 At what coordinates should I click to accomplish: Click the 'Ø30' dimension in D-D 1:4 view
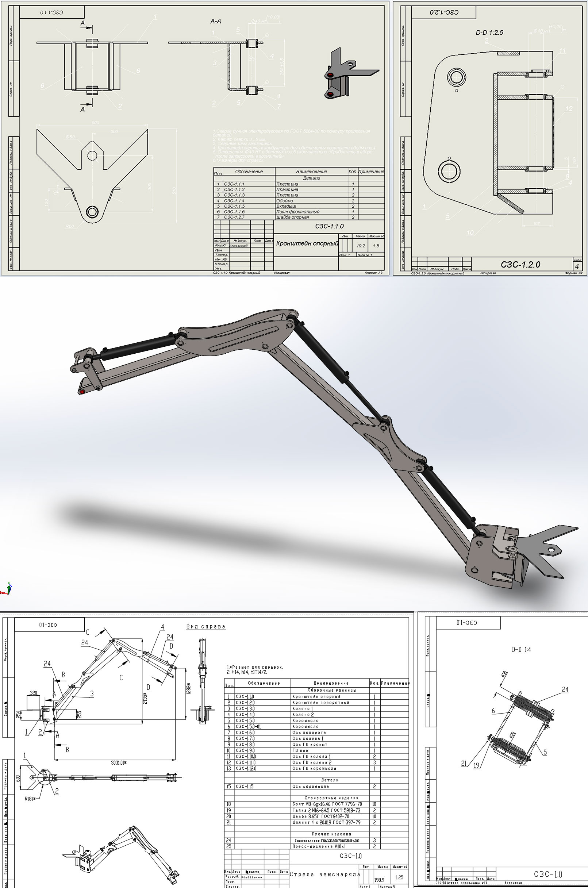coord(504,673)
